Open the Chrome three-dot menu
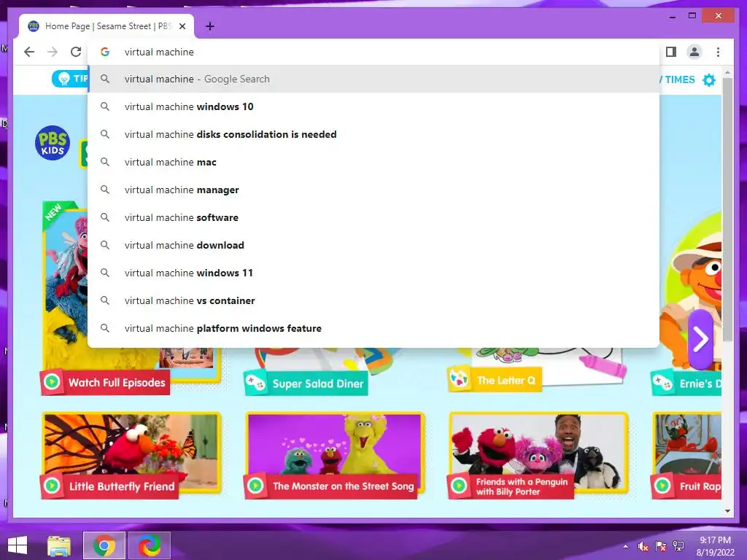 [x=718, y=52]
